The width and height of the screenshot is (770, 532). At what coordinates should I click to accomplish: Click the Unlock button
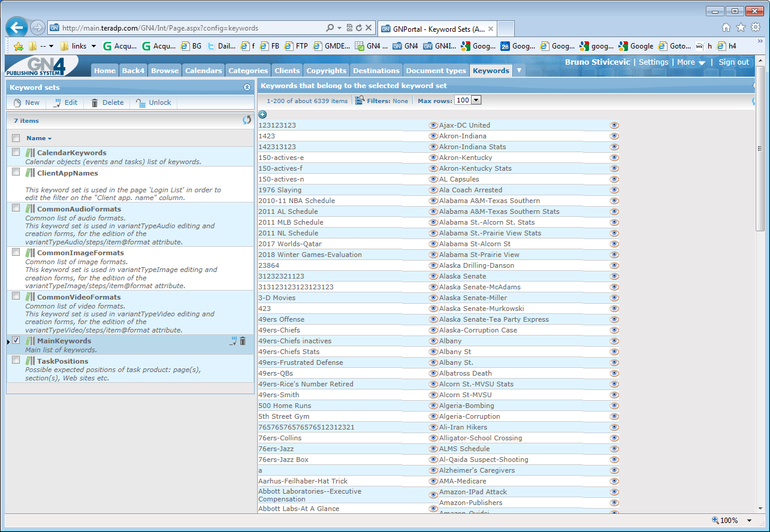[153, 102]
